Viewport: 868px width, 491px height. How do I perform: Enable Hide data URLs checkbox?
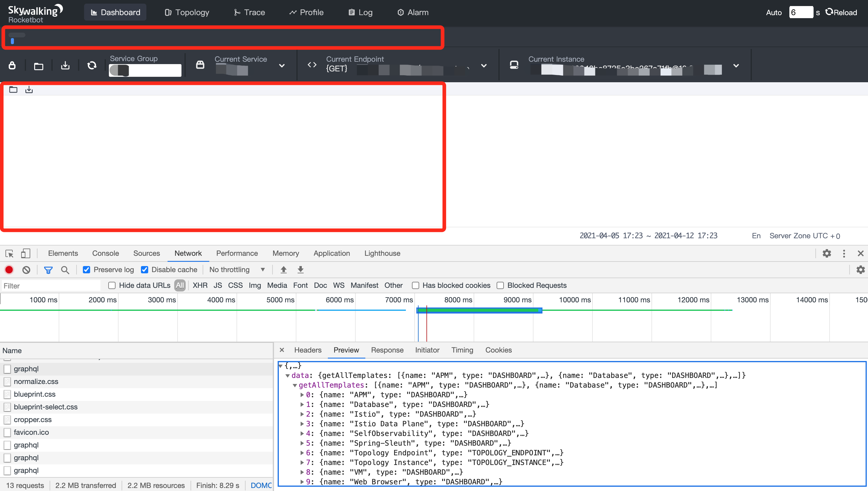pos(112,286)
